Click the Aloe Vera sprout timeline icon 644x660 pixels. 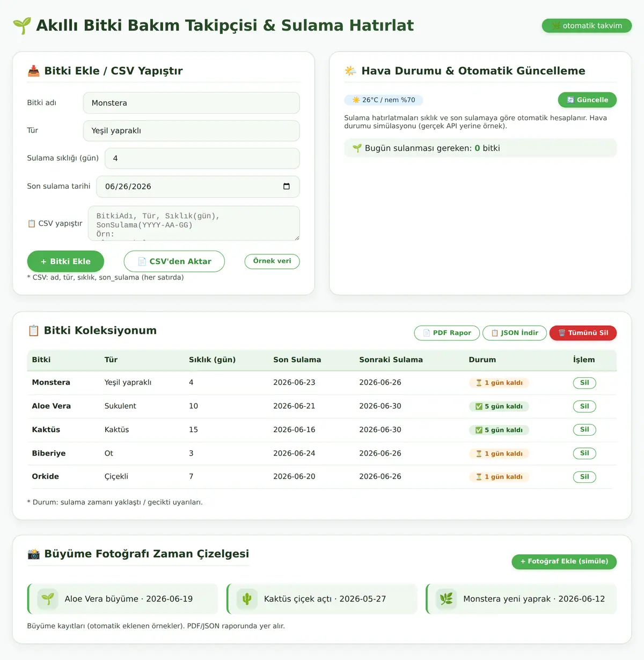[48, 599]
